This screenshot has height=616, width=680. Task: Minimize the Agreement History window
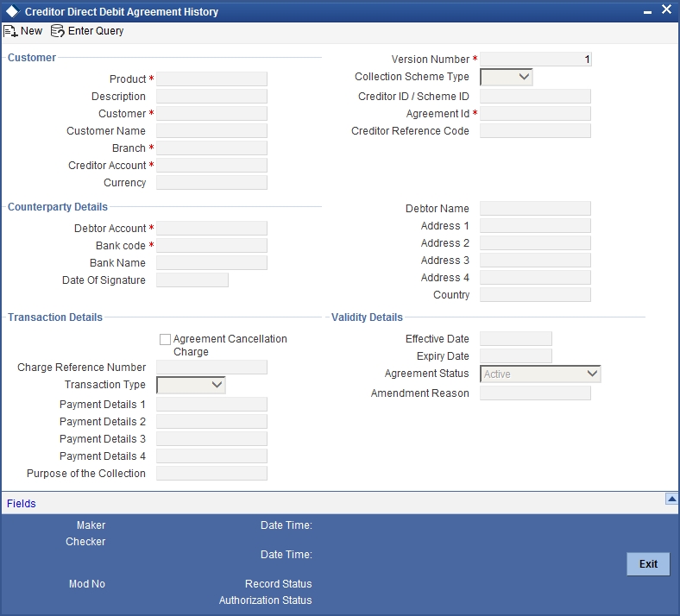(x=647, y=12)
